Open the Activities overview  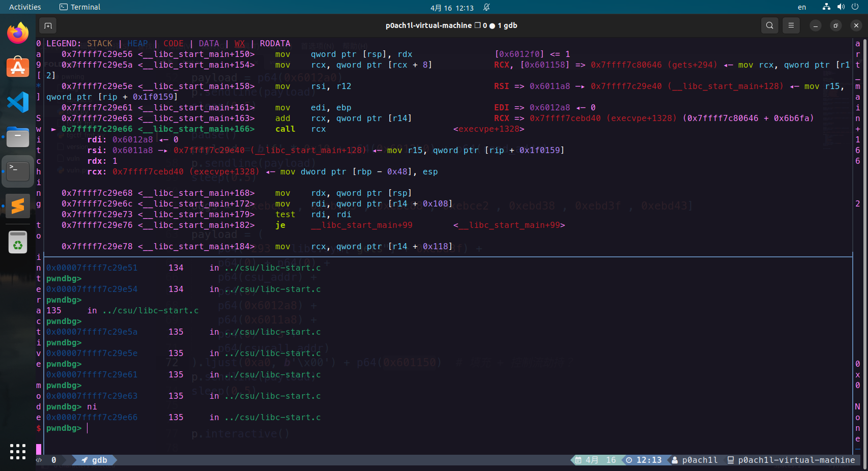pyautogui.click(x=25, y=7)
